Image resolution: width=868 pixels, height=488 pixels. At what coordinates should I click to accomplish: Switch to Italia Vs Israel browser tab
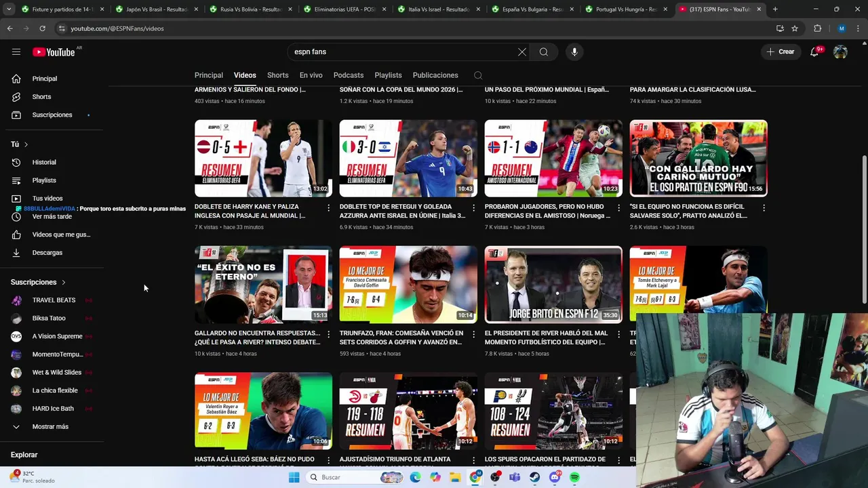[x=439, y=9]
